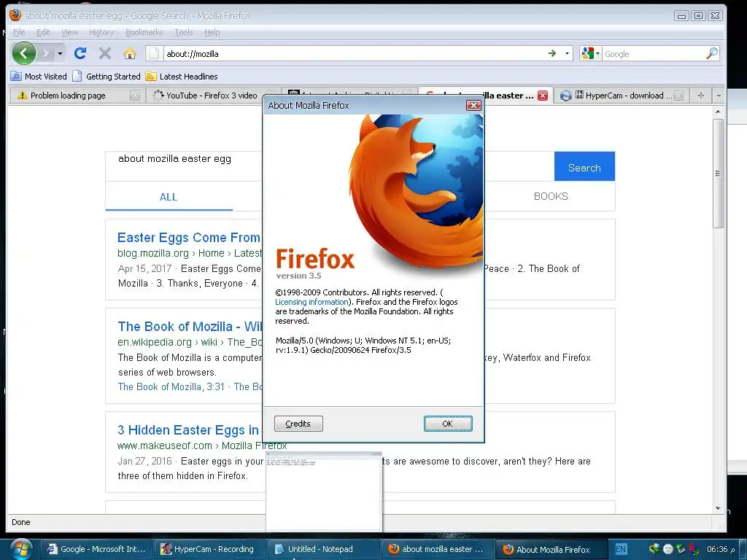The image size is (747, 560).
Task: Open the File menu
Action: coord(19,32)
